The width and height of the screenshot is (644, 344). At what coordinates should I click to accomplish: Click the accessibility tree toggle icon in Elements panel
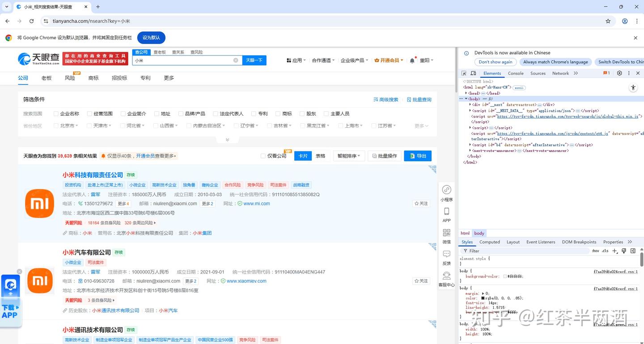pyautogui.click(x=633, y=88)
